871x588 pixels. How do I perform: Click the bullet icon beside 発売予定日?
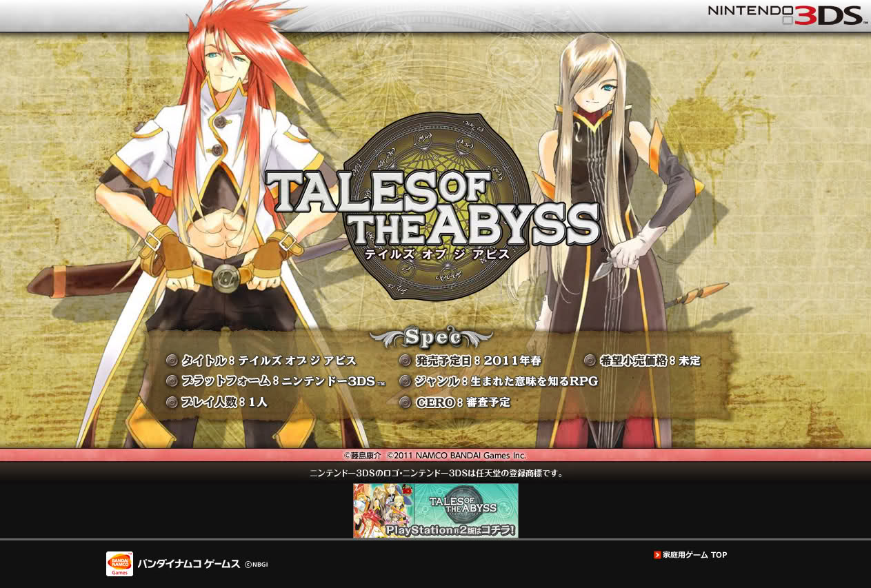coord(406,361)
